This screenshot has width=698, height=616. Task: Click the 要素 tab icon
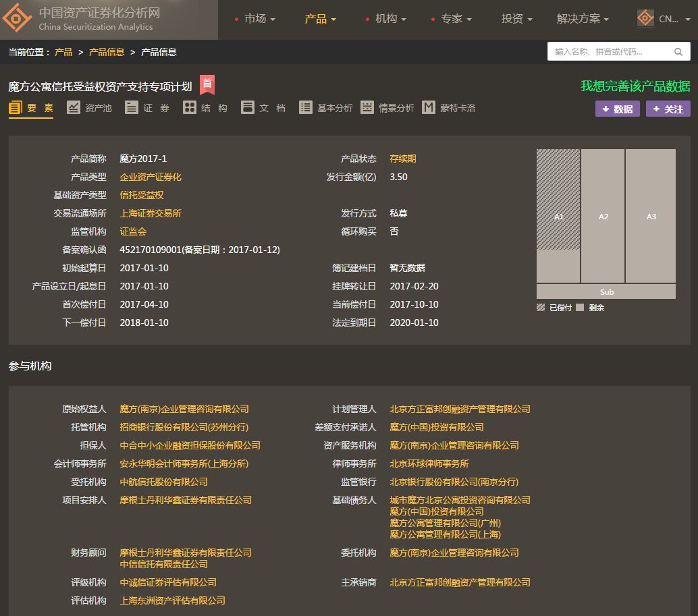tap(15, 108)
